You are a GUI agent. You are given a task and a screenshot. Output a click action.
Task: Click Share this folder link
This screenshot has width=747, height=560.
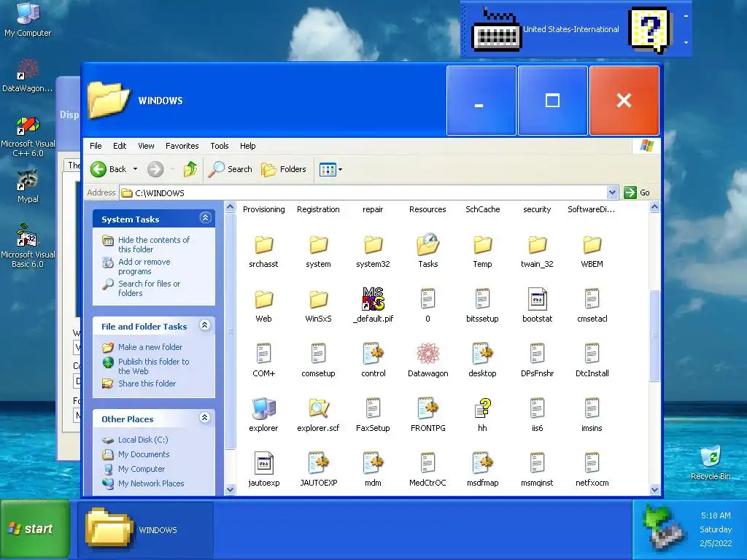(x=147, y=384)
